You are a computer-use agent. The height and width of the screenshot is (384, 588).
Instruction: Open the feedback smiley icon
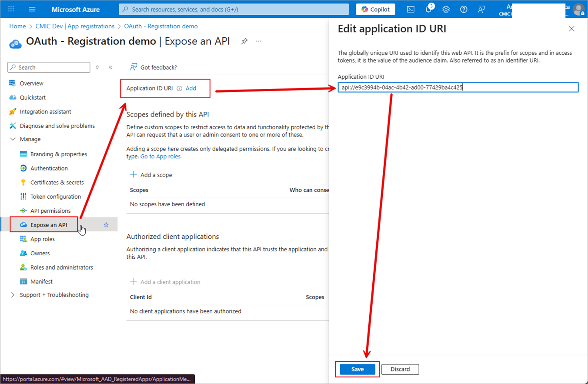pyautogui.click(x=481, y=9)
